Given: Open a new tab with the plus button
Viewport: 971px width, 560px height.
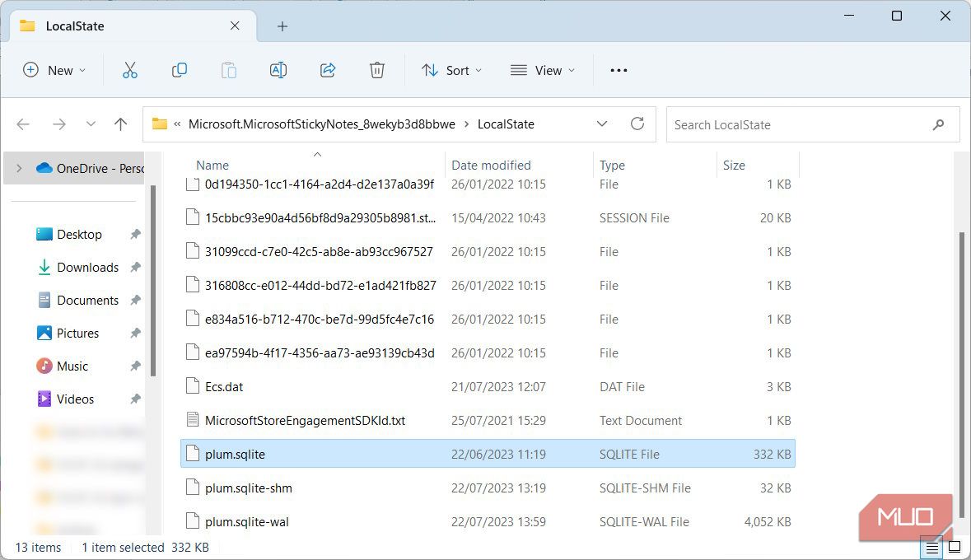Looking at the screenshot, I should [282, 26].
